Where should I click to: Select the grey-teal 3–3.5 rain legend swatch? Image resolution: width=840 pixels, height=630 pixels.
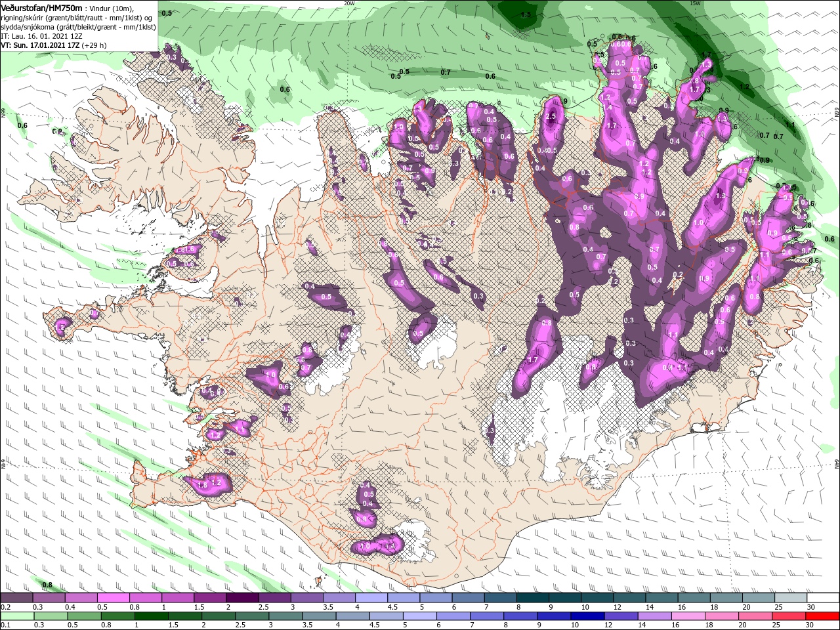(285, 616)
